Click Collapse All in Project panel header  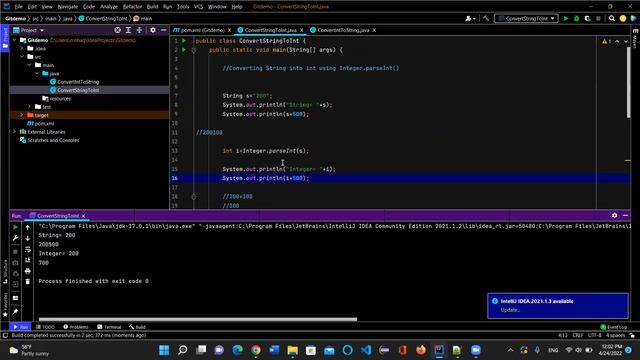139,30
